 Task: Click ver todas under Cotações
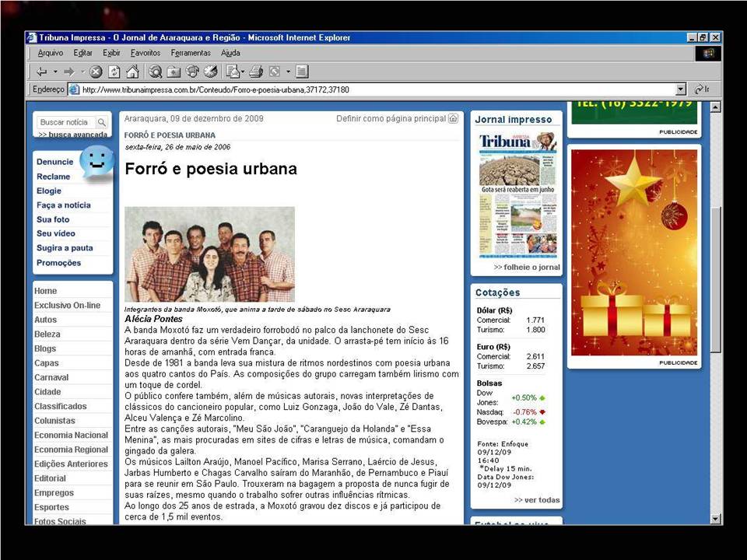(537, 500)
